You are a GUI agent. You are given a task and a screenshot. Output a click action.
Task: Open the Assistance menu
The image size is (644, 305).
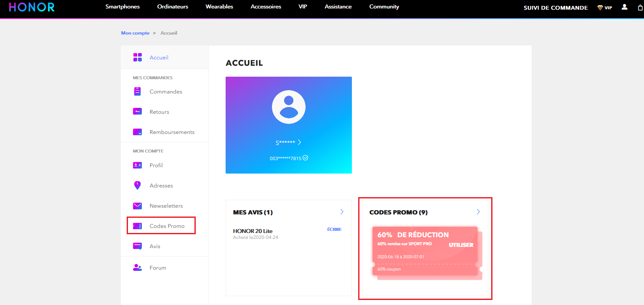click(338, 6)
